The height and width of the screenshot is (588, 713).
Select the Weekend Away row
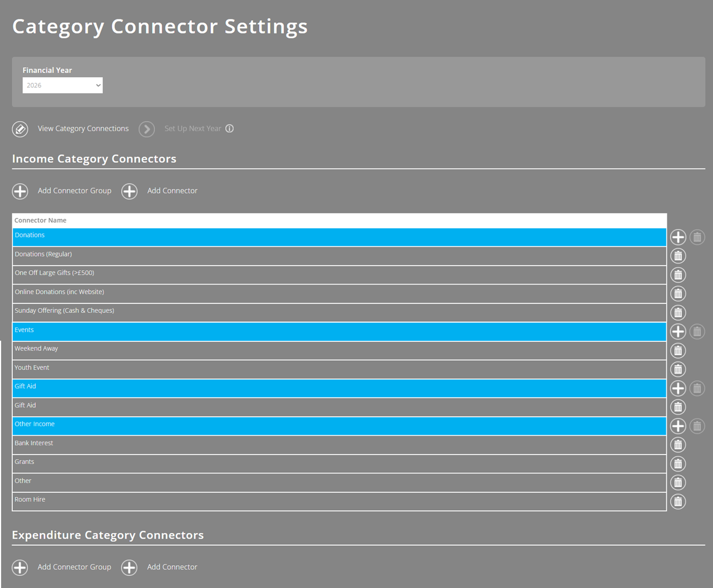339,351
